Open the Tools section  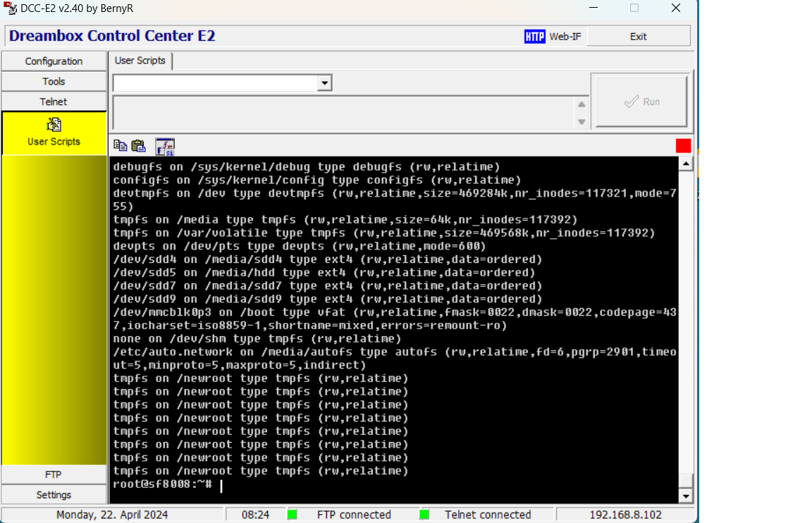54,81
